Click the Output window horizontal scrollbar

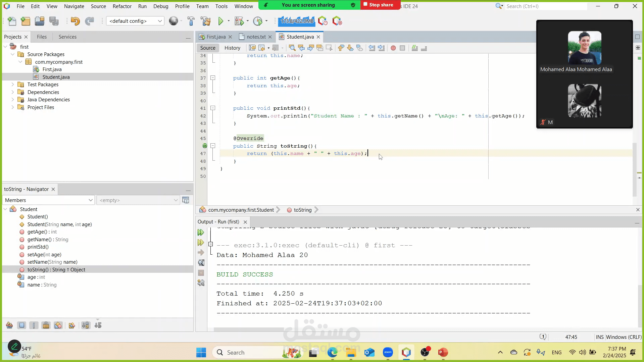[248, 329]
